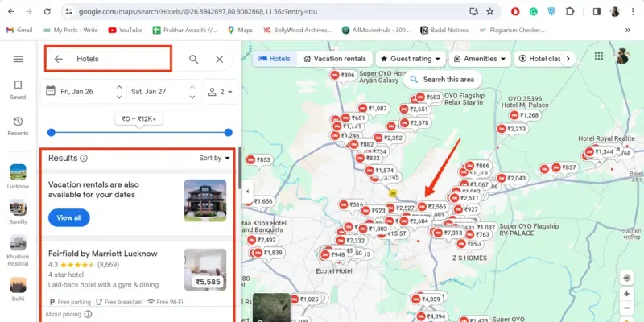Image resolution: width=644 pixels, height=322 pixels.
Task: Click the Grammarly extension icon
Action: pos(533,11)
